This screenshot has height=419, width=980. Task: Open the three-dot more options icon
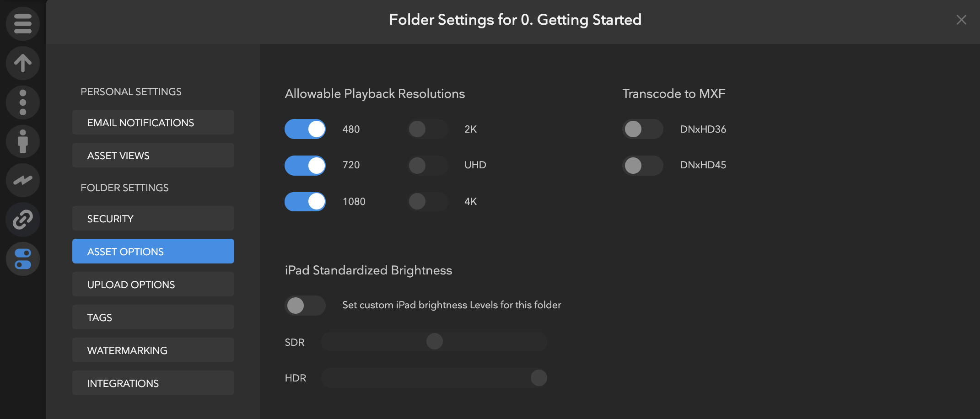[23, 102]
